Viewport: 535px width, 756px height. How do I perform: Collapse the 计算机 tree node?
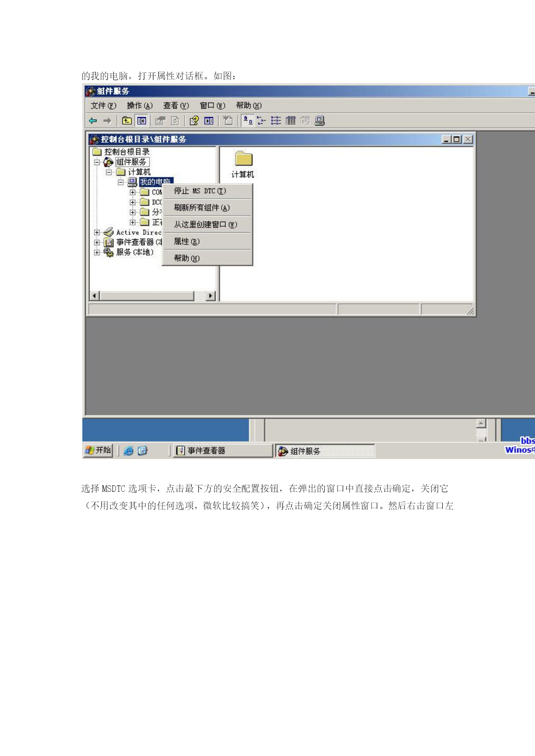click(x=109, y=172)
